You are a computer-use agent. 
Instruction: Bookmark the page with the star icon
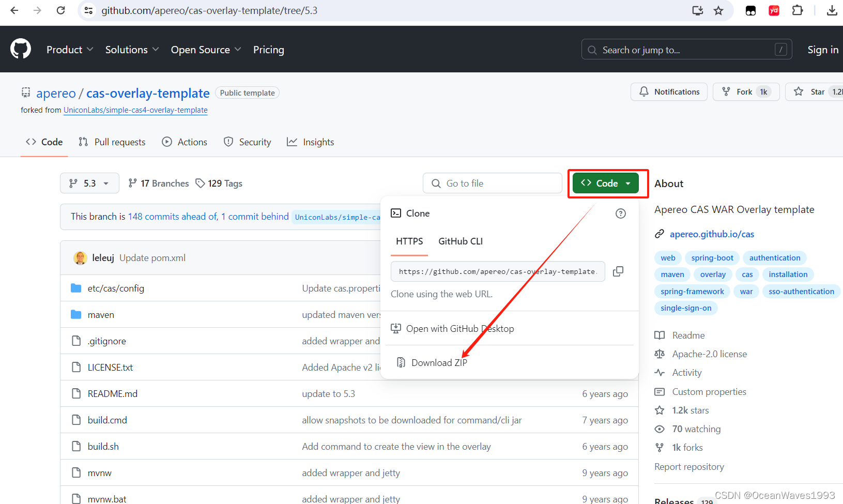point(718,10)
